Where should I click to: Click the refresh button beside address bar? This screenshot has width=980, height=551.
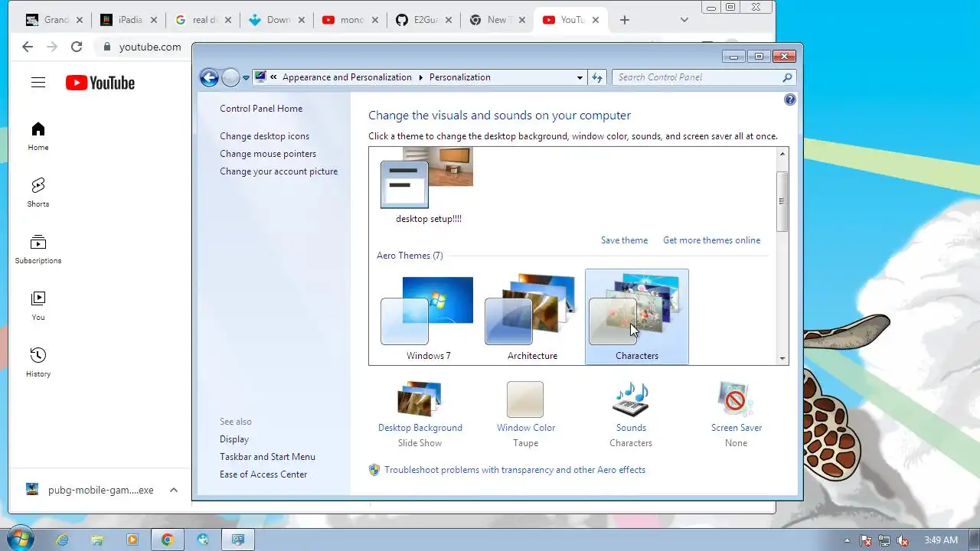(597, 77)
